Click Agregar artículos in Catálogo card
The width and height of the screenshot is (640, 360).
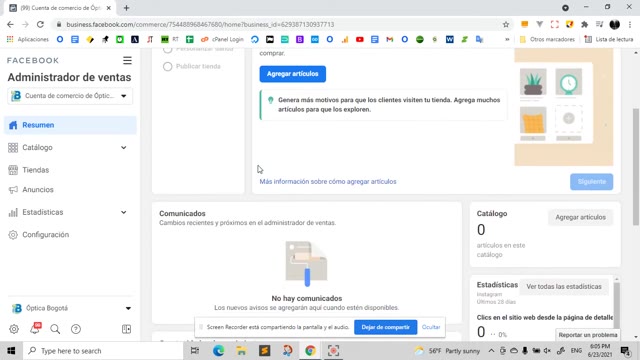580,217
